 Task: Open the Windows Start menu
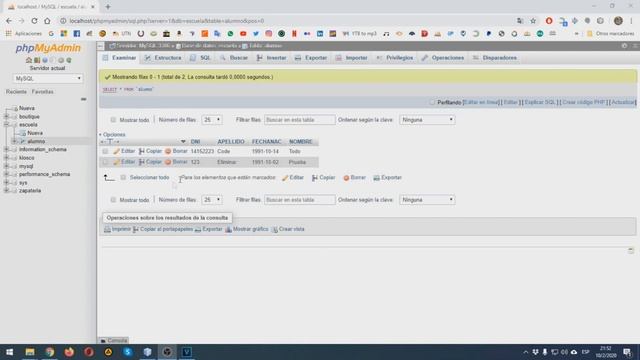tap(9, 352)
